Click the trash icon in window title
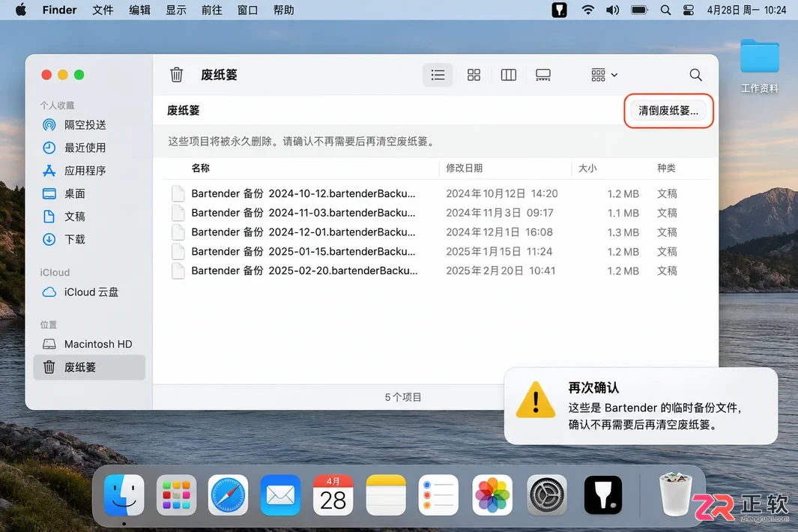 coord(177,75)
